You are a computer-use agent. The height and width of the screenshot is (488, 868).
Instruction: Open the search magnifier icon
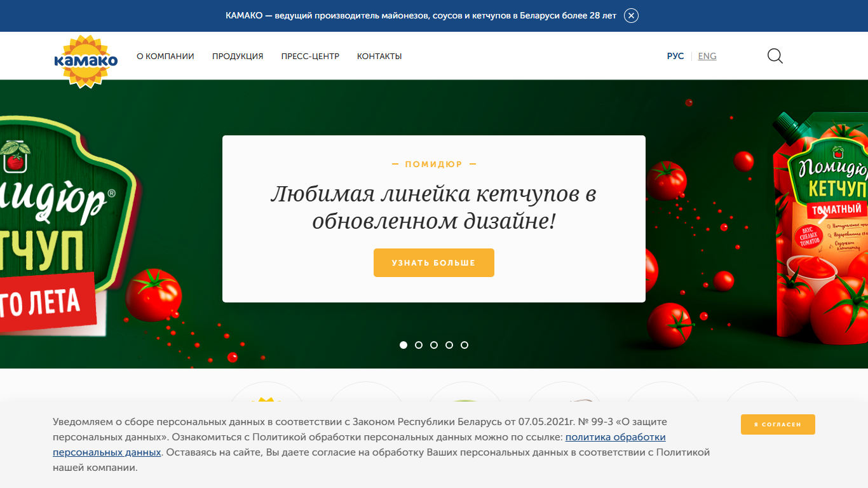[775, 56]
